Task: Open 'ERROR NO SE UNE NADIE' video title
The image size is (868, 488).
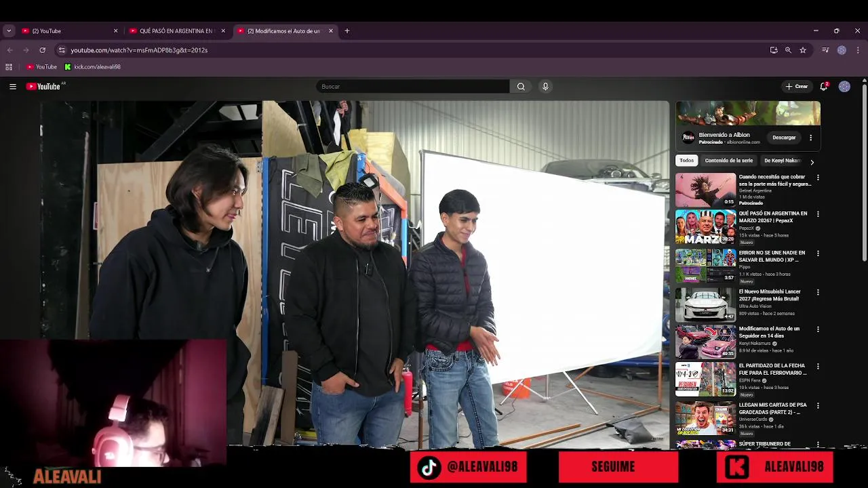Action: pos(772,256)
